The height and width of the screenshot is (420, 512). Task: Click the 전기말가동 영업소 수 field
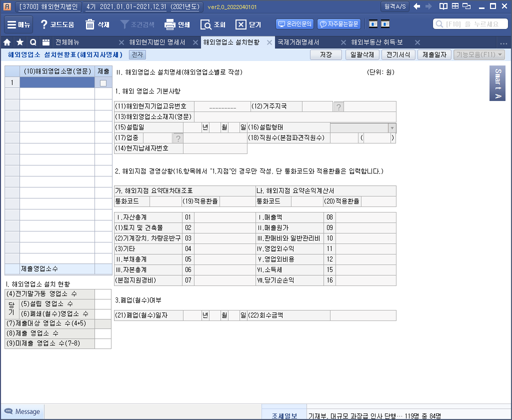click(103, 294)
